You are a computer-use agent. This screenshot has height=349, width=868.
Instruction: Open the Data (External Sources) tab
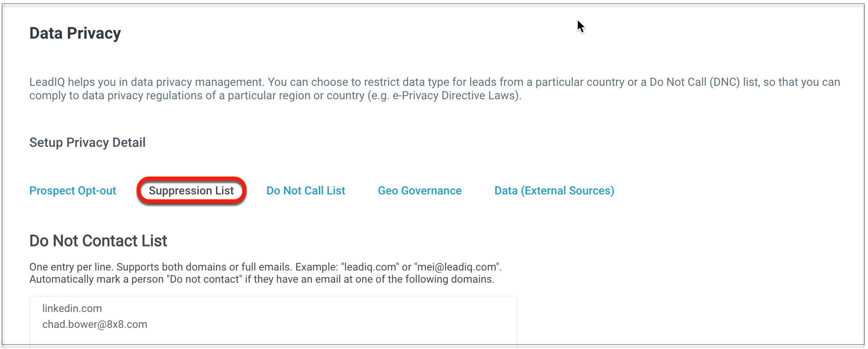coord(554,191)
